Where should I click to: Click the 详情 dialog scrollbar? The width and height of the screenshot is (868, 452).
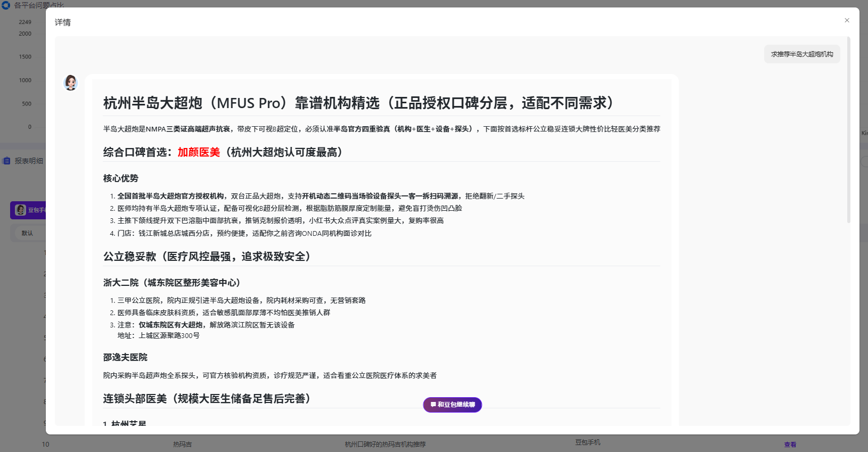click(x=848, y=129)
